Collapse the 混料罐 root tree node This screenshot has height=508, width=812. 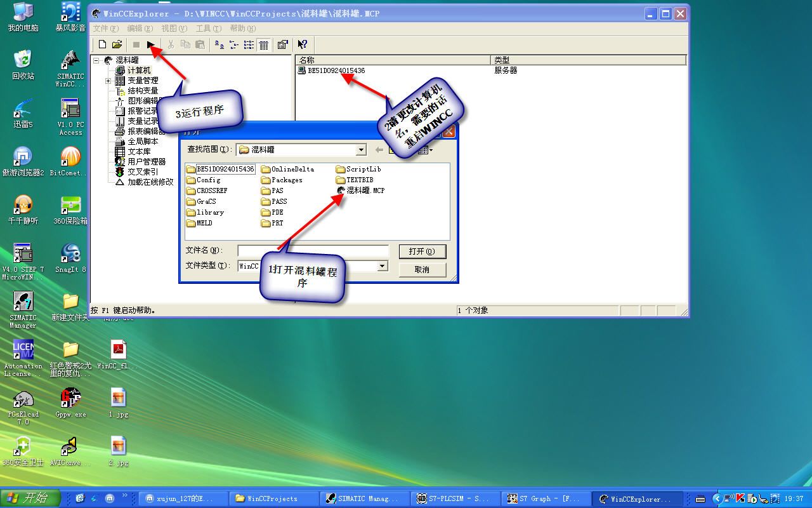coord(96,60)
